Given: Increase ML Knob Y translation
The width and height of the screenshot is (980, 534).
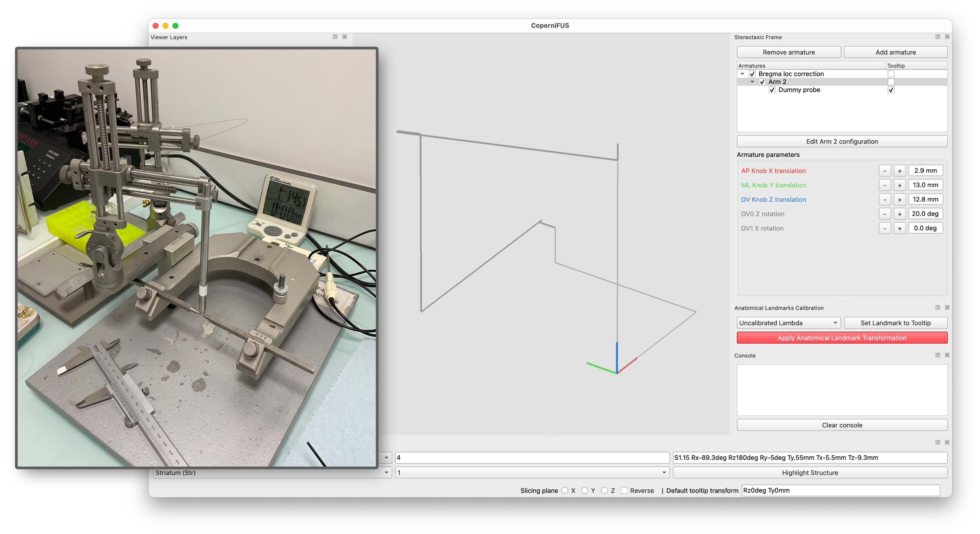Looking at the screenshot, I should point(900,185).
